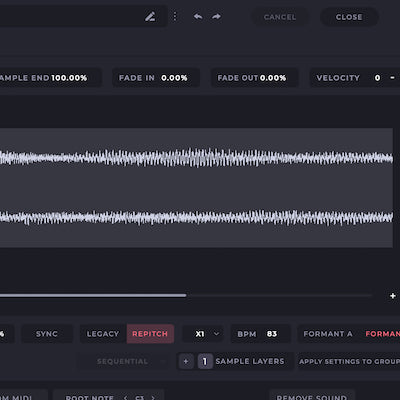Image resolution: width=400 pixels, height=400 pixels.
Task: Select sample layer 1
Action: coord(205,361)
